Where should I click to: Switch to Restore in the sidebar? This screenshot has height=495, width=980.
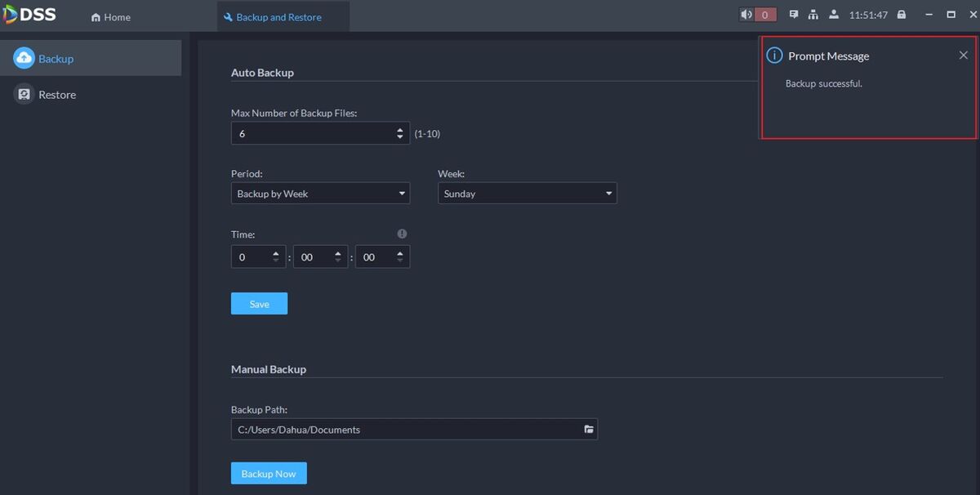click(56, 95)
